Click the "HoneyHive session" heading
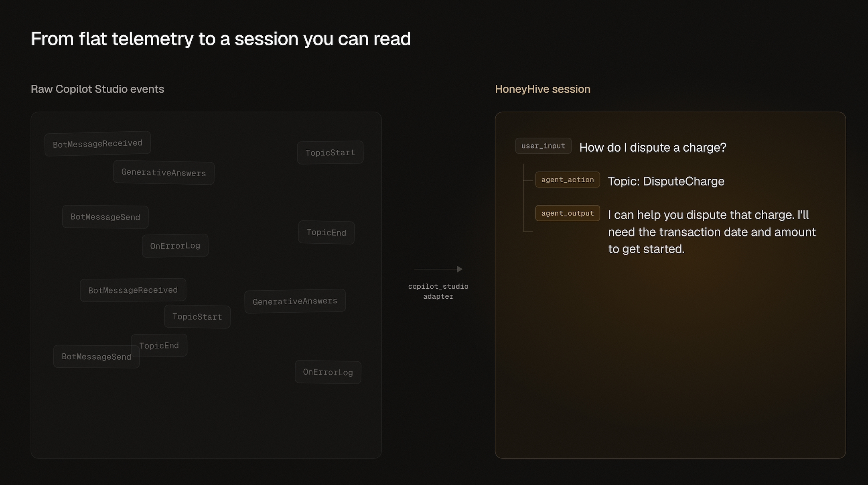The image size is (868, 485). click(543, 89)
